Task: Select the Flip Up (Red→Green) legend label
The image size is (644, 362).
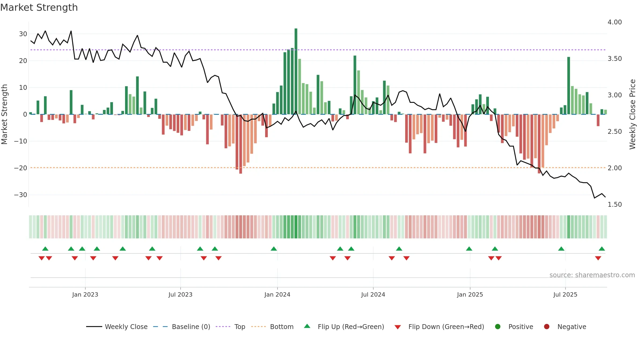Action: [351, 327]
